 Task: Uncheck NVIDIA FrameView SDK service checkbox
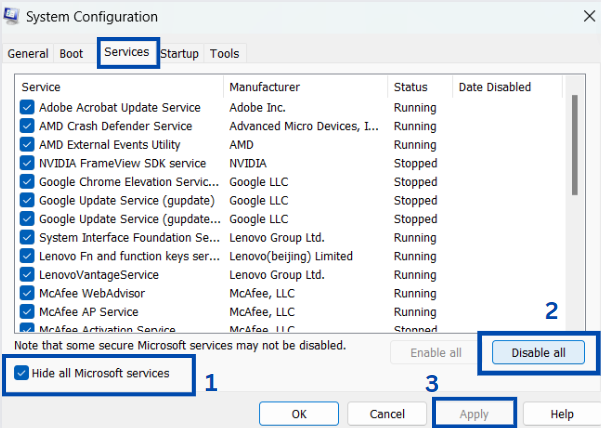pyautogui.click(x=27, y=164)
